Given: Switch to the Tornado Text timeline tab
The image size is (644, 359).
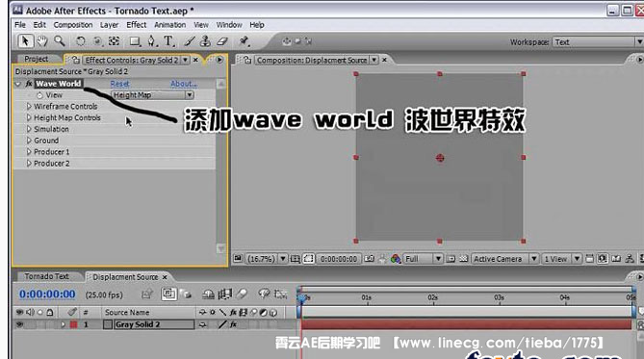Looking at the screenshot, I should [46, 276].
